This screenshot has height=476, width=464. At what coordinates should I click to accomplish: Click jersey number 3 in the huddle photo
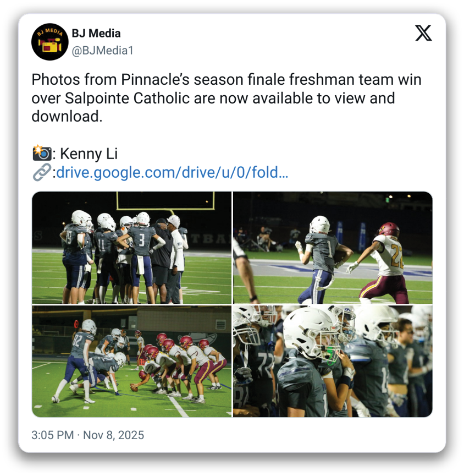142,239
